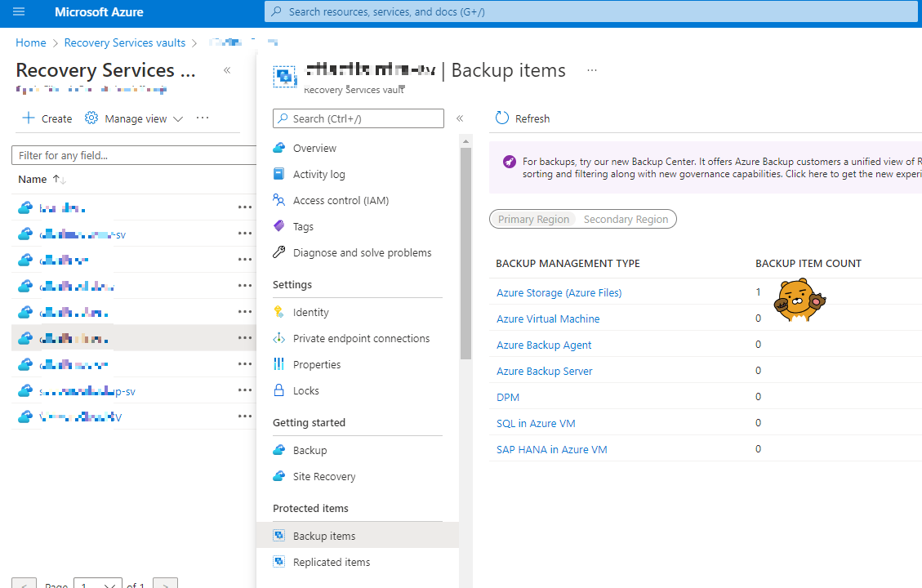
Task: Click the Identity key icon
Action: (x=278, y=312)
